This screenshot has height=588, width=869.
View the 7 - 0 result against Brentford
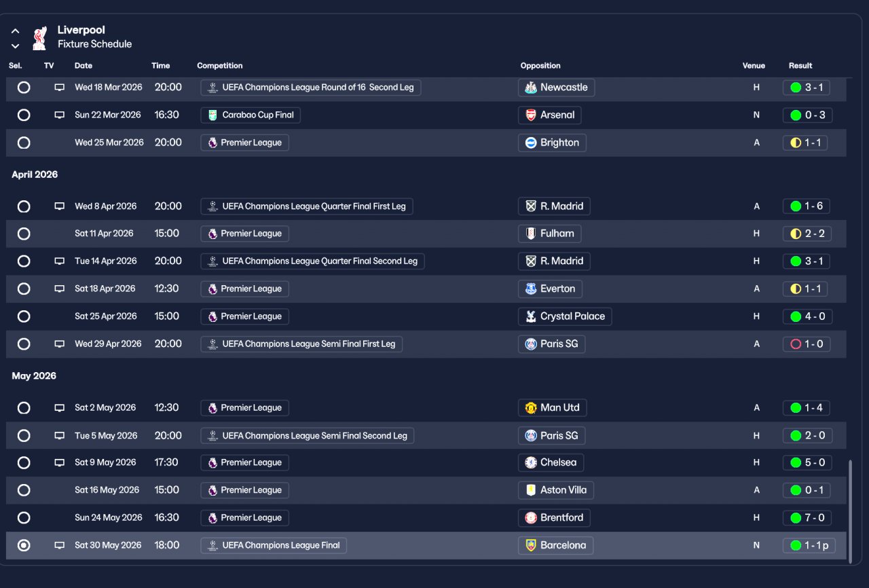[808, 518]
